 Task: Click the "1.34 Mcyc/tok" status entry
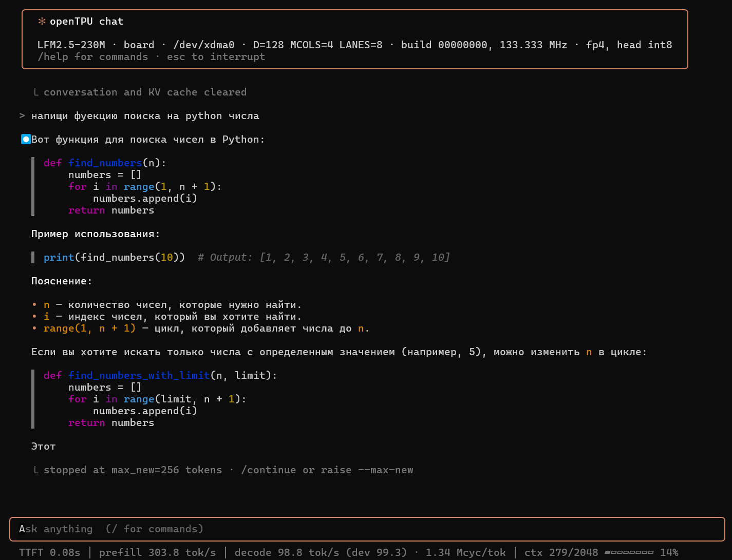coord(466,553)
